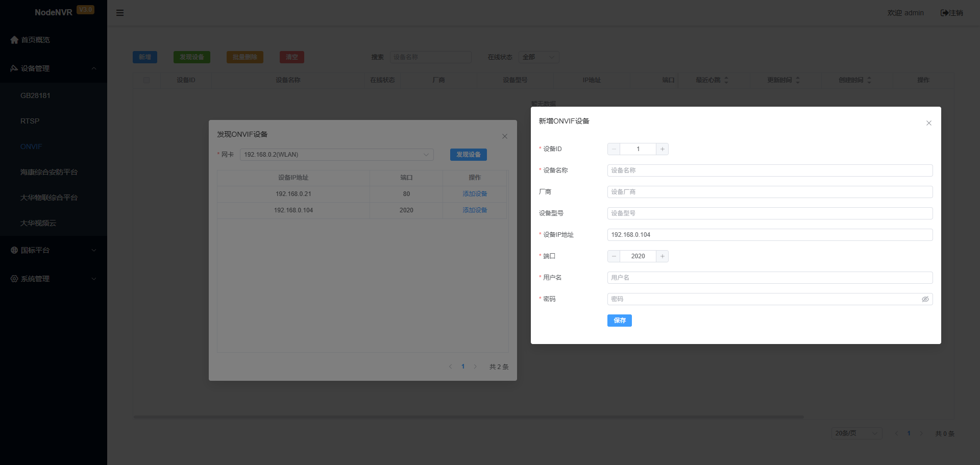Click the green 发现设备 toolbar button
Image resolution: width=980 pixels, height=465 pixels.
(192, 57)
